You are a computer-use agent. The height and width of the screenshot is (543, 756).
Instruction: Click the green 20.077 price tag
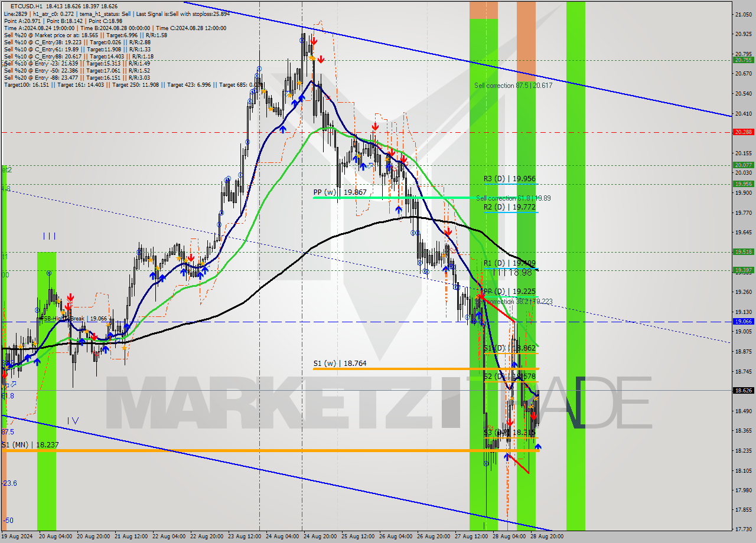743,165
